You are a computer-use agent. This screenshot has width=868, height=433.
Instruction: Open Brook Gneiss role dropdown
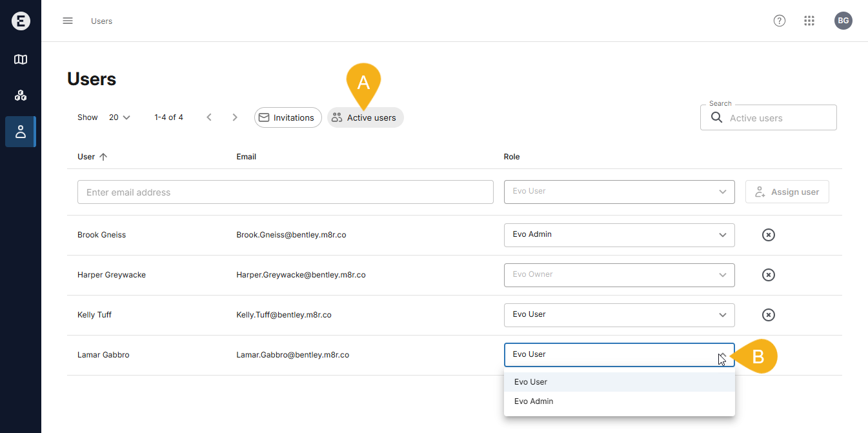619,235
